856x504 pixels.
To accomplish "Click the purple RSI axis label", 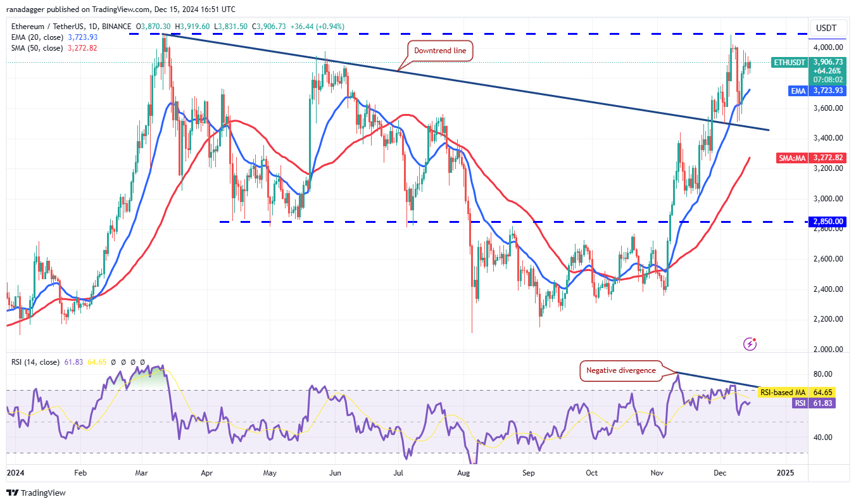I will tap(801, 403).
